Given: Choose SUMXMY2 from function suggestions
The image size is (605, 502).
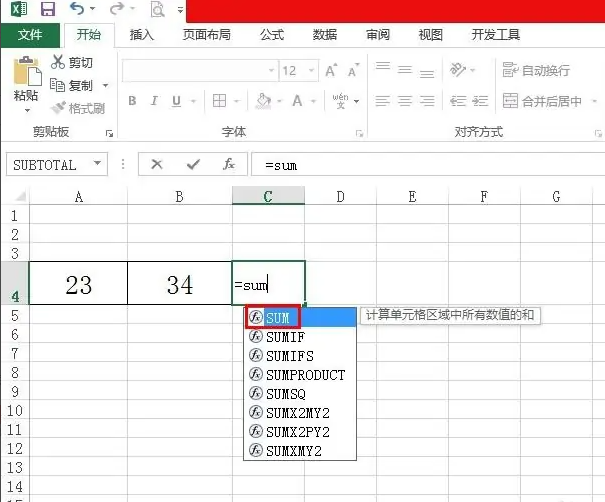Looking at the screenshot, I should [301, 451].
